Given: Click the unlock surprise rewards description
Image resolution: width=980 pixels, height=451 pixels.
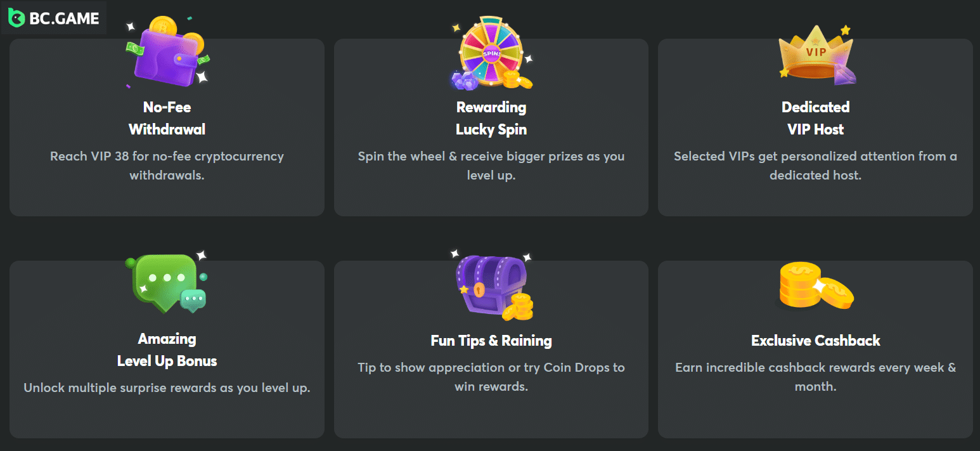Looking at the screenshot, I should coord(167,388).
